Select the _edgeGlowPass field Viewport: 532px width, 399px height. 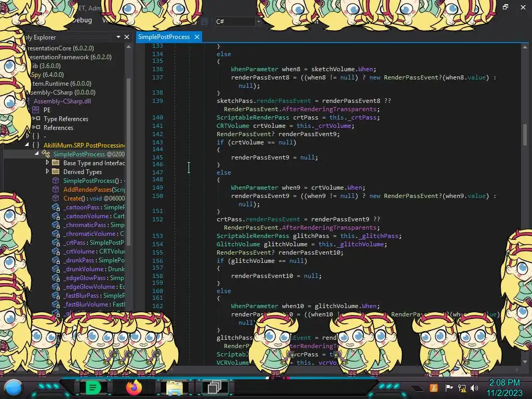pyautogui.click(x=94, y=277)
